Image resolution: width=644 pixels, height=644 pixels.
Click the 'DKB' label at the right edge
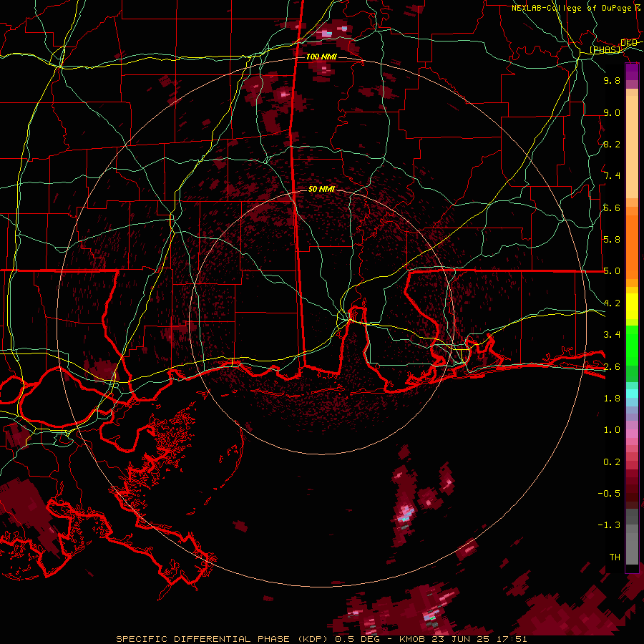coord(629,42)
